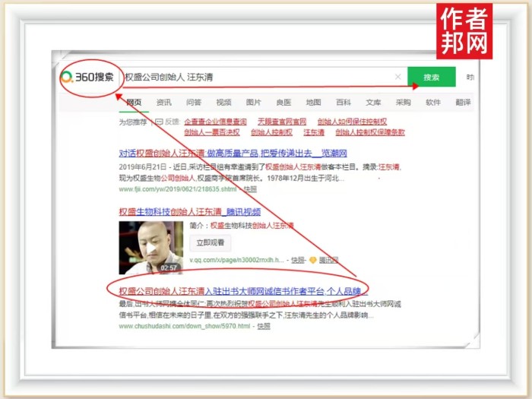This screenshot has height=399, width=532.
Task: Open the 视频 tab
Action: coord(223,103)
